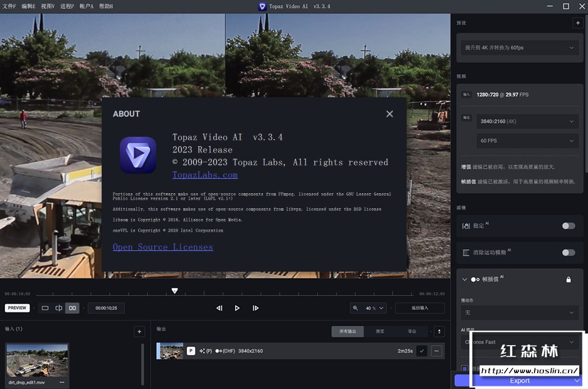Open the preset dropdown showing 4K 60fps

(520, 48)
